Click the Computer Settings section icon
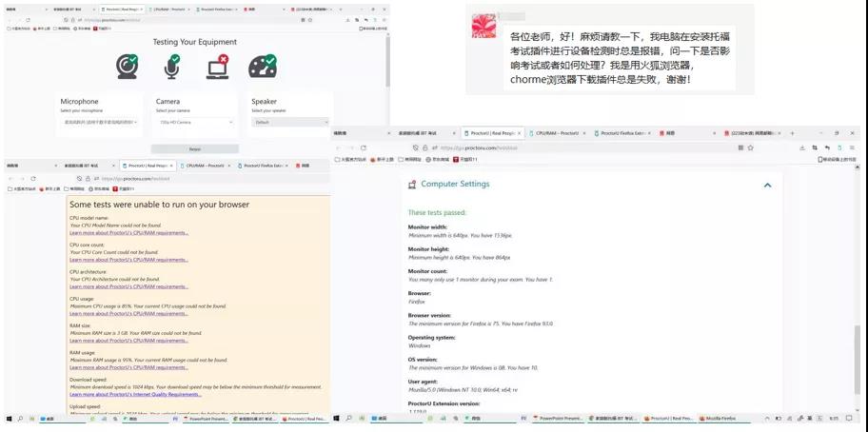 point(412,184)
